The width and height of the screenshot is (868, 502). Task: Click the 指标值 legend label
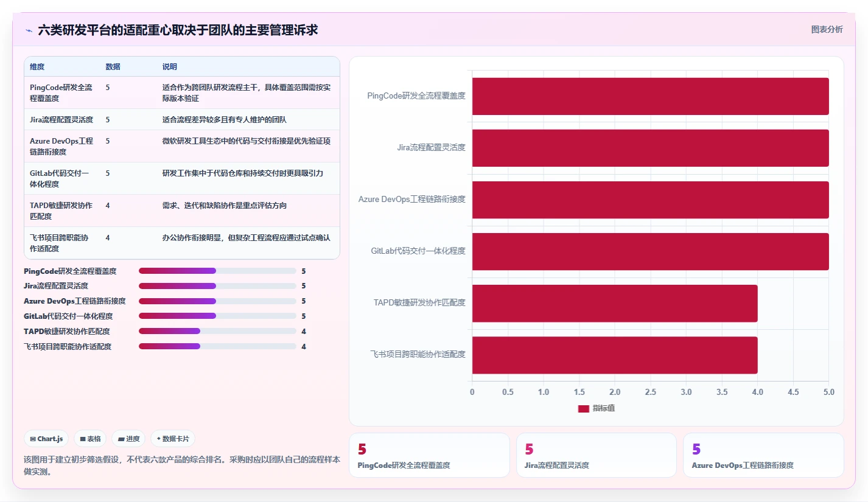tap(604, 408)
